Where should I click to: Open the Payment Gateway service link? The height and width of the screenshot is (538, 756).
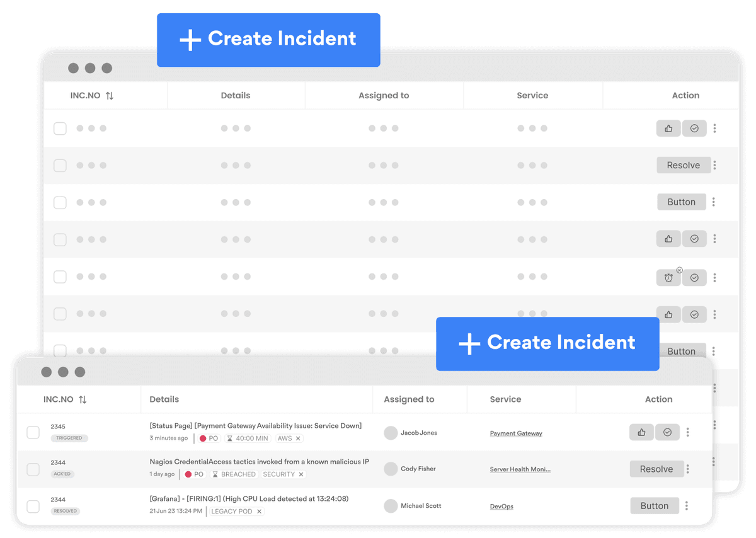(516, 433)
